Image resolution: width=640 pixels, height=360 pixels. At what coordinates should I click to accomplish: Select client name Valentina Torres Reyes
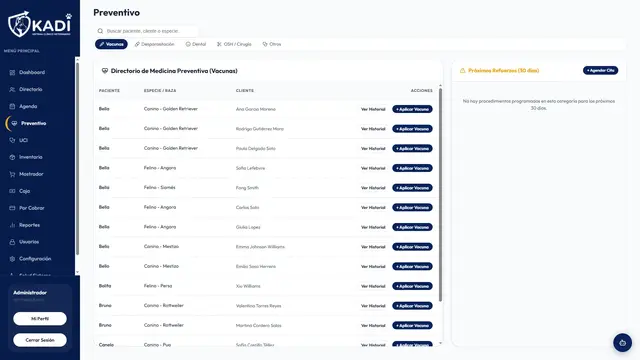258,306
